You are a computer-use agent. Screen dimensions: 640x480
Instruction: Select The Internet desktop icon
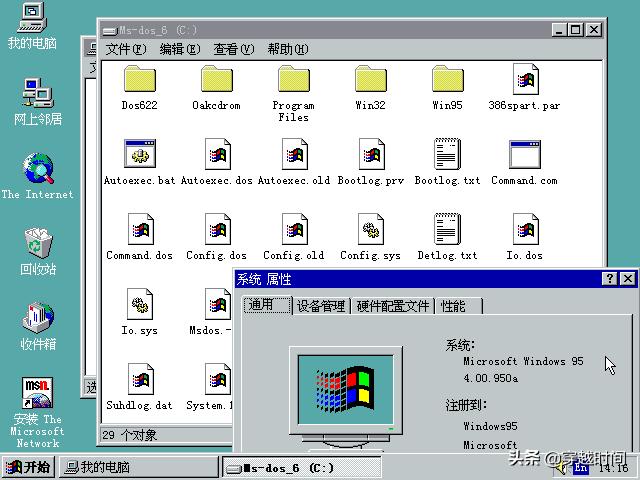(x=38, y=168)
